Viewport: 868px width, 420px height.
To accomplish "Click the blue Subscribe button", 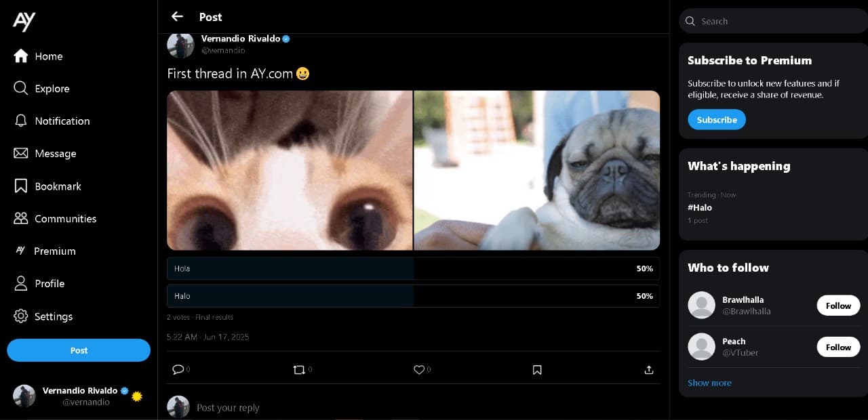I will [717, 120].
